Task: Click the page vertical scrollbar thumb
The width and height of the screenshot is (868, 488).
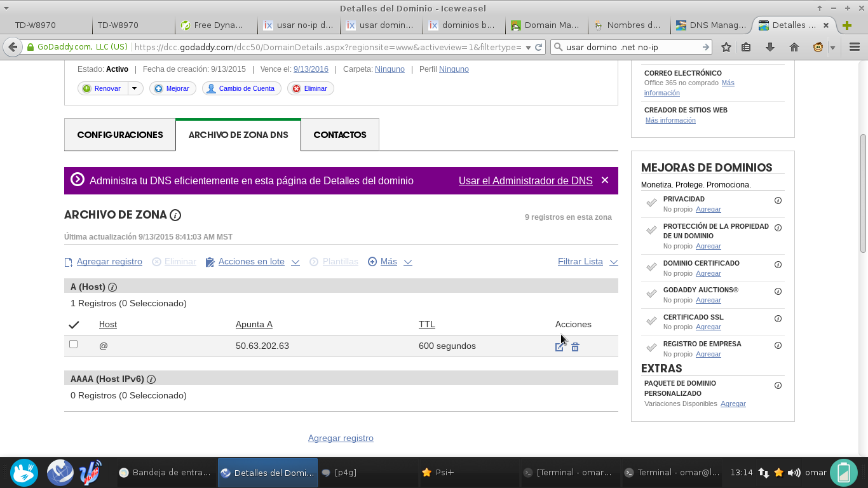Action: pyautogui.click(x=863, y=194)
